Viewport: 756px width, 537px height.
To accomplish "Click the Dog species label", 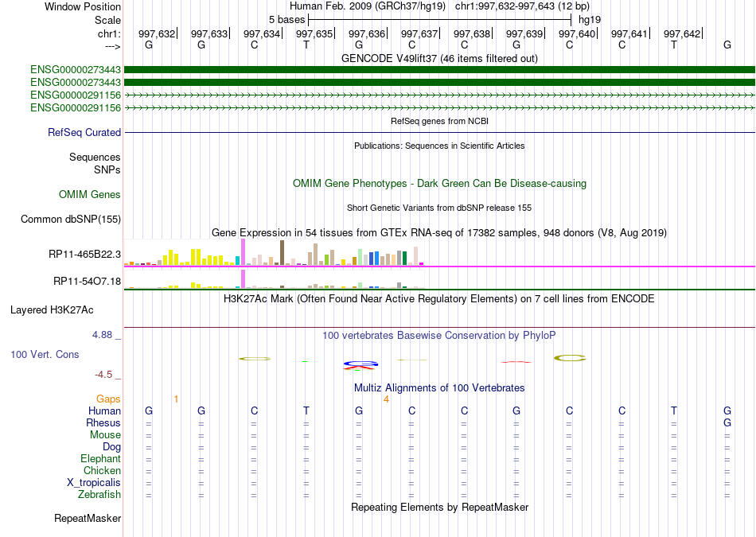I will [111, 447].
